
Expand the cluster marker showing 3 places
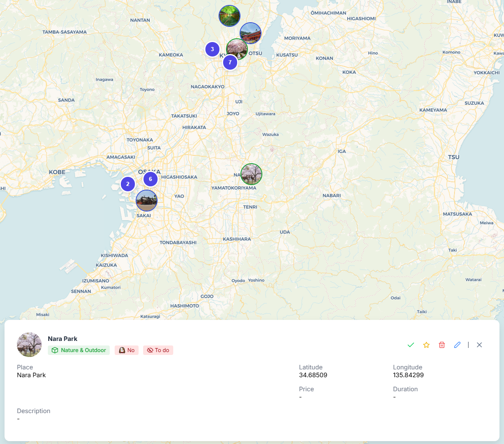pos(212,49)
